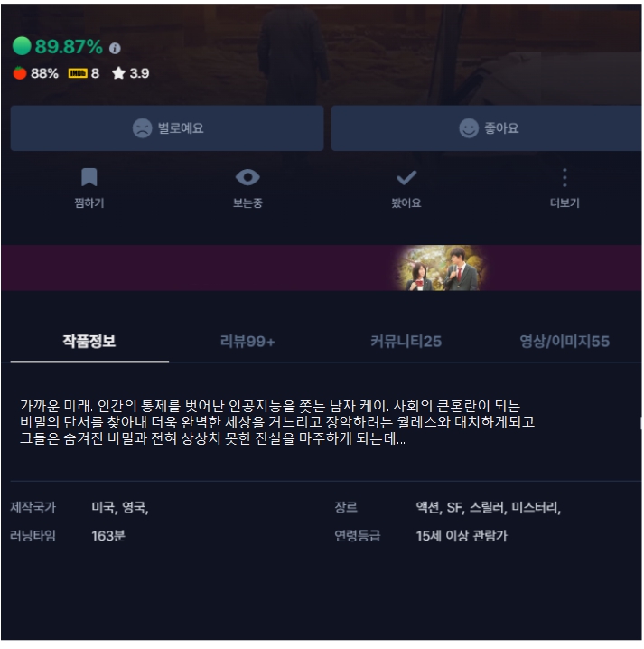Click the 좋아요 like button
The width and height of the screenshot is (644, 649).
click(487, 127)
